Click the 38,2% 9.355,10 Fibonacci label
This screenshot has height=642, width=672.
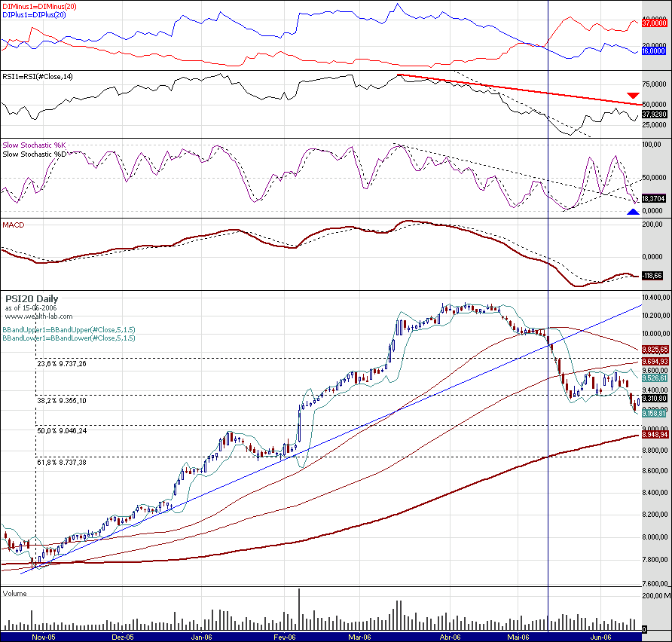[x=62, y=400]
